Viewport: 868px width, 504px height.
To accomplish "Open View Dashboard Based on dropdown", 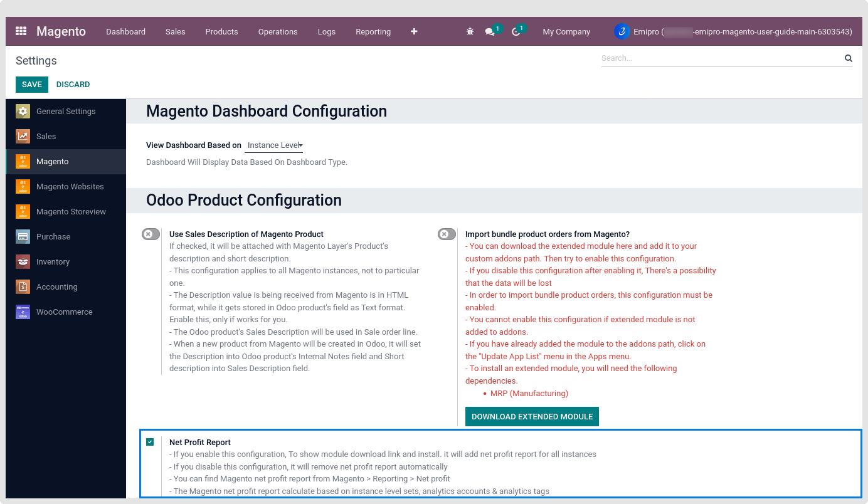I will (x=274, y=145).
